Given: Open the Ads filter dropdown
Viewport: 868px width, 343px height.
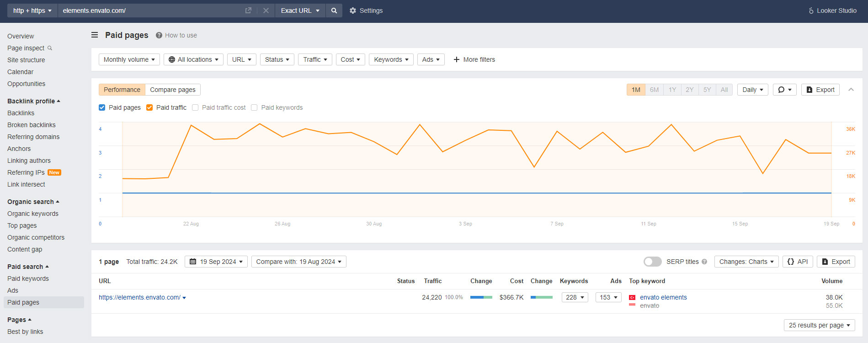Looking at the screenshot, I should [x=431, y=59].
